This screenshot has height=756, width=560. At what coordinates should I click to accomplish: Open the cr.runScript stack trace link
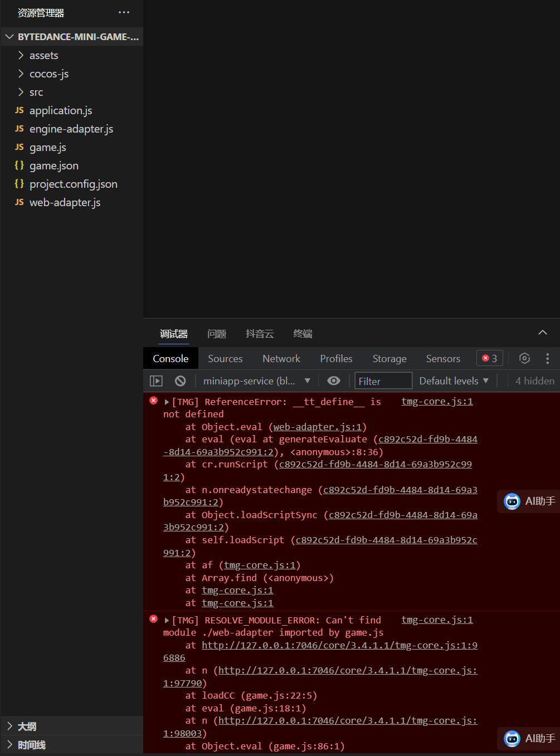375,465
